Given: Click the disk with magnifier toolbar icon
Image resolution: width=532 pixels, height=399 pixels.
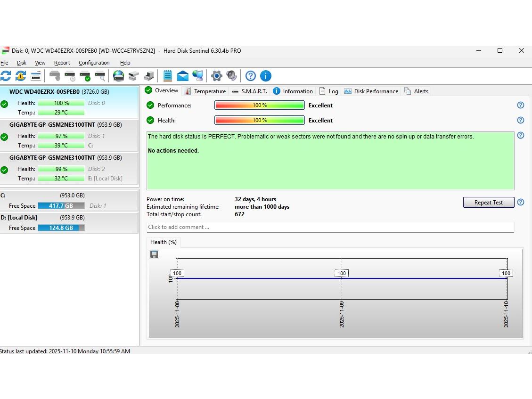Looking at the screenshot, I should pyautogui.click(x=100, y=76).
